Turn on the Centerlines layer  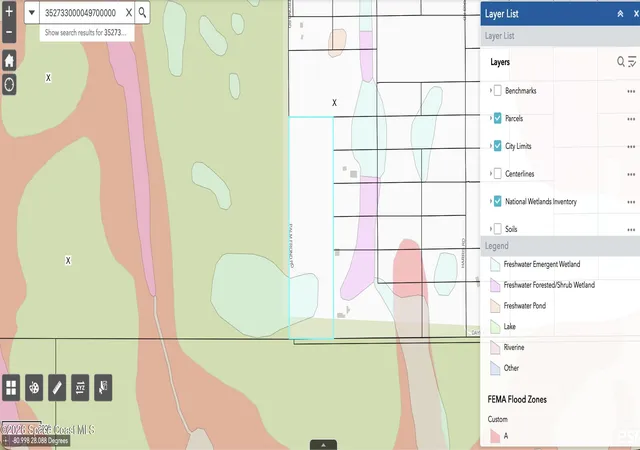click(x=498, y=174)
